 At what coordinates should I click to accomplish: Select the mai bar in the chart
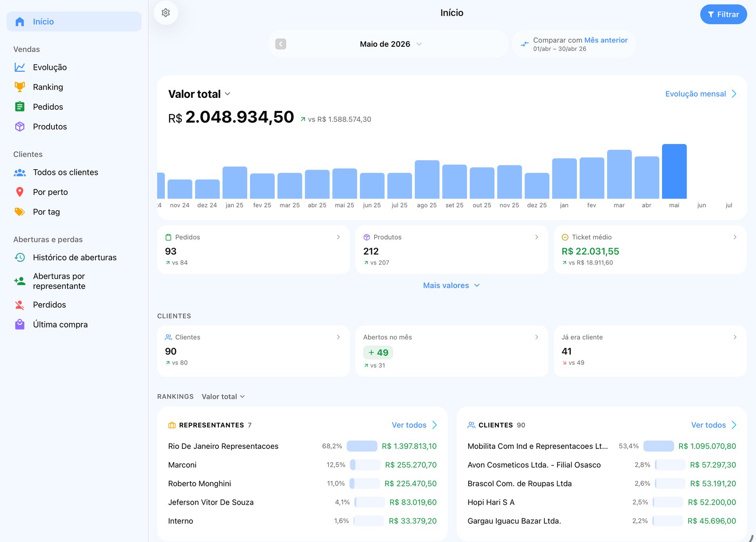tap(674, 171)
